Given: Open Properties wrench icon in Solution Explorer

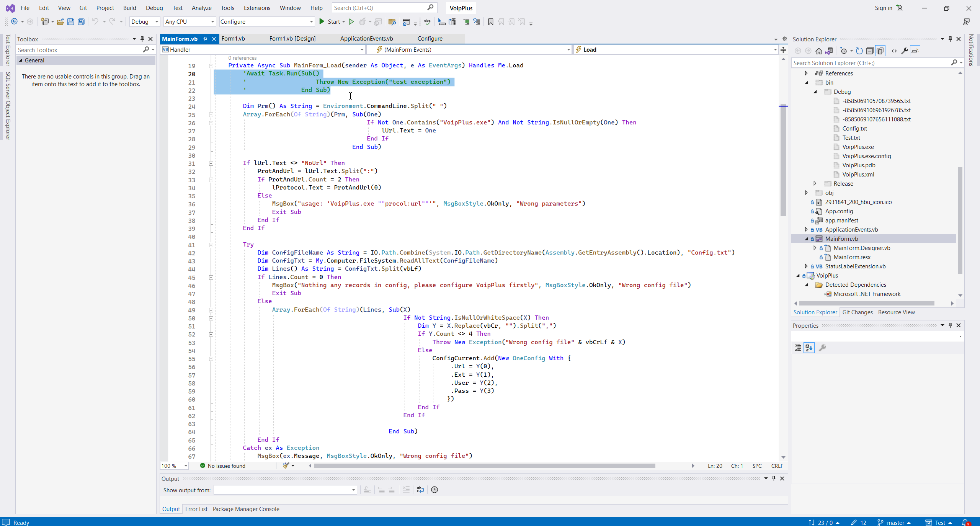Looking at the screenshot, I should (x=904, y=51).
